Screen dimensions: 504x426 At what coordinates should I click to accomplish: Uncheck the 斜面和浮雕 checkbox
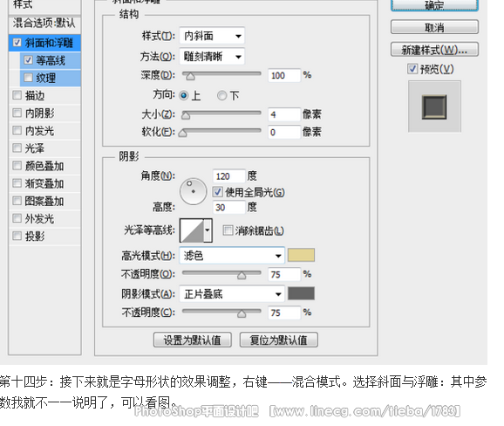[17, 43]
